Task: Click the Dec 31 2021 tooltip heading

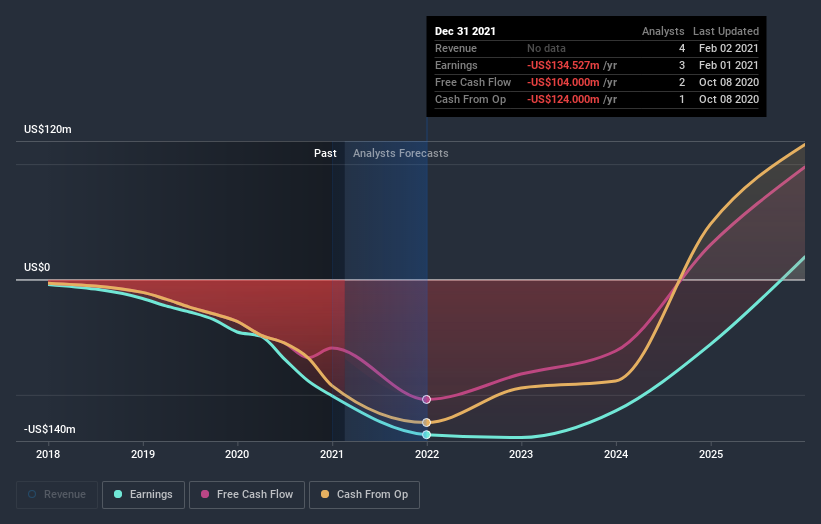Action: click(x=465, y=31)
